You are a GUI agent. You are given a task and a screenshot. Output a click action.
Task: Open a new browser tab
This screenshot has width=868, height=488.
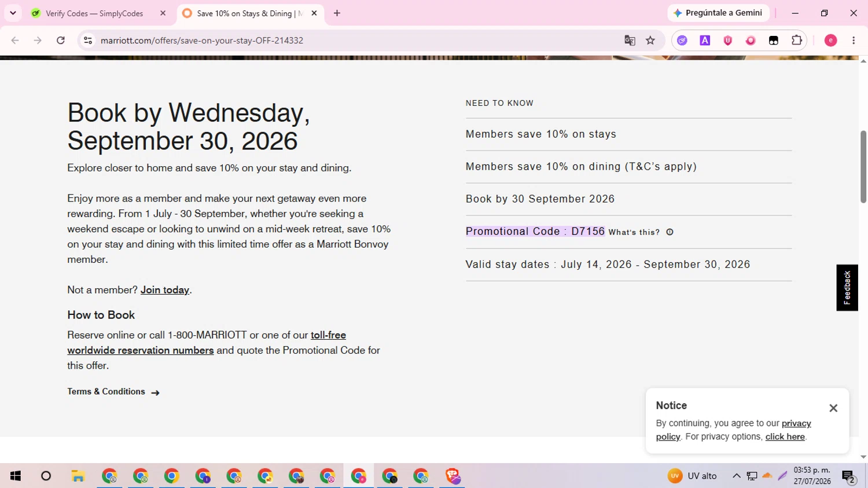click(x=337, y=13)
